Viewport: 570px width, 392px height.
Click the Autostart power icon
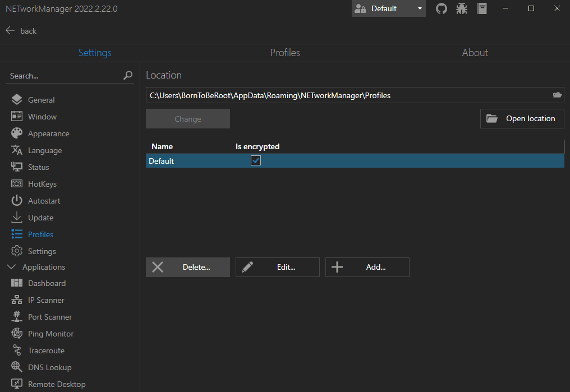17,201
